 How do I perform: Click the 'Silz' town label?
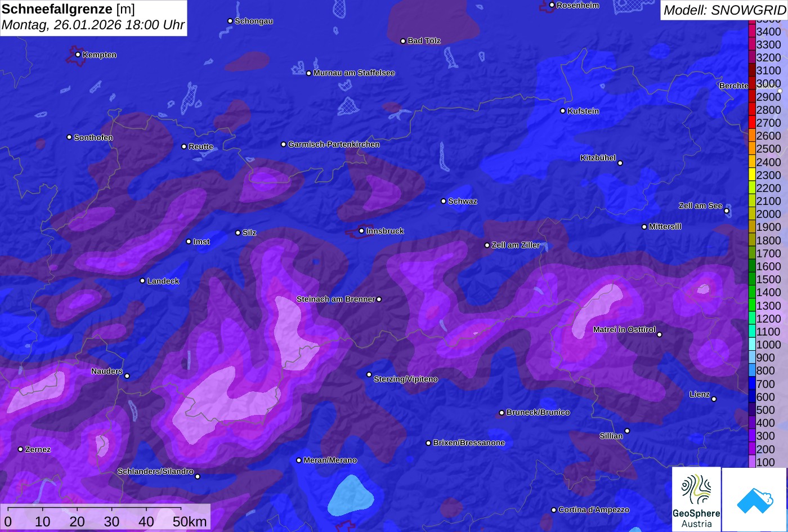coord(249,233)
